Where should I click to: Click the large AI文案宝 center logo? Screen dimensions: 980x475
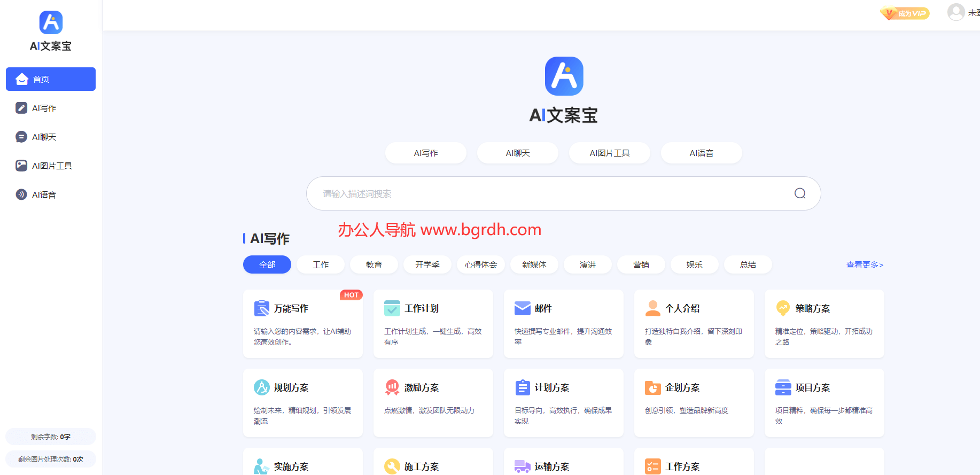(564, 90)
